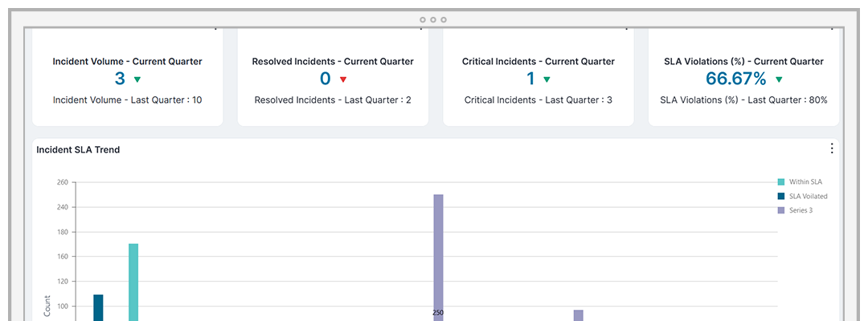Click the Series 3 legend label
The image size is (868, 321).
click(x=800, y=210)
